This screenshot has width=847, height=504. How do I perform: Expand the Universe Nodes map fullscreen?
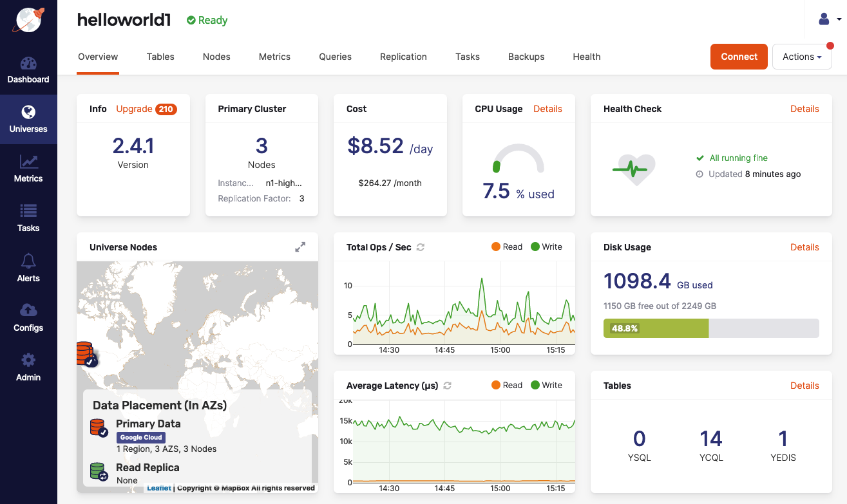300,247
